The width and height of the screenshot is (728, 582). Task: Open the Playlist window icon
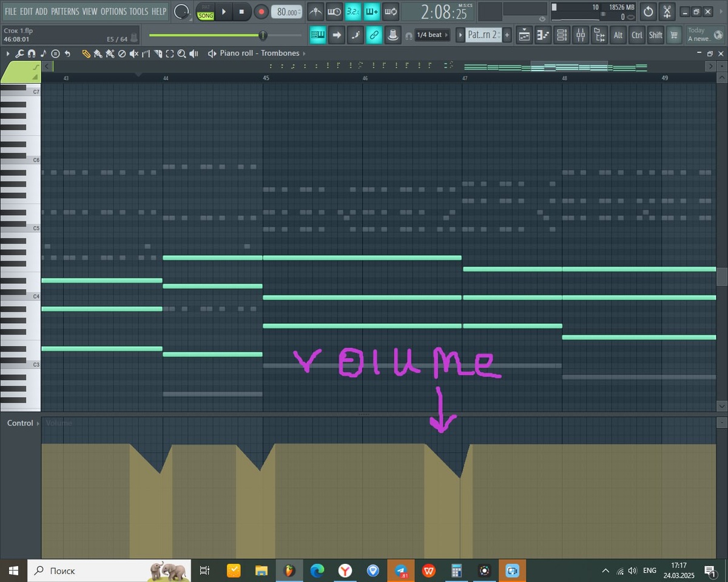pos(524,35)
